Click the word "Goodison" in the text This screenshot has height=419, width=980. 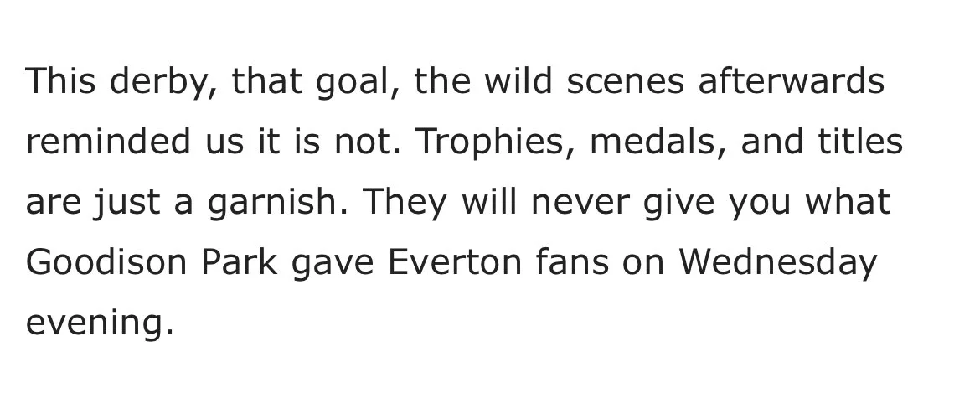coord(106,262)
